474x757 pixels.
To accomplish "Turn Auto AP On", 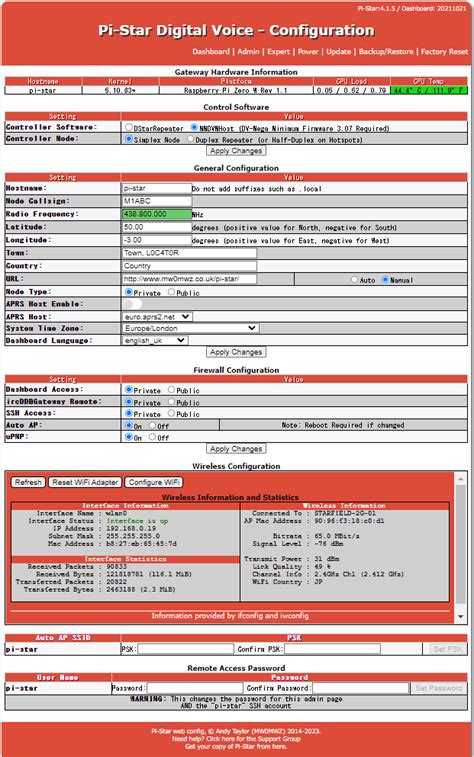I will point(129,425).
